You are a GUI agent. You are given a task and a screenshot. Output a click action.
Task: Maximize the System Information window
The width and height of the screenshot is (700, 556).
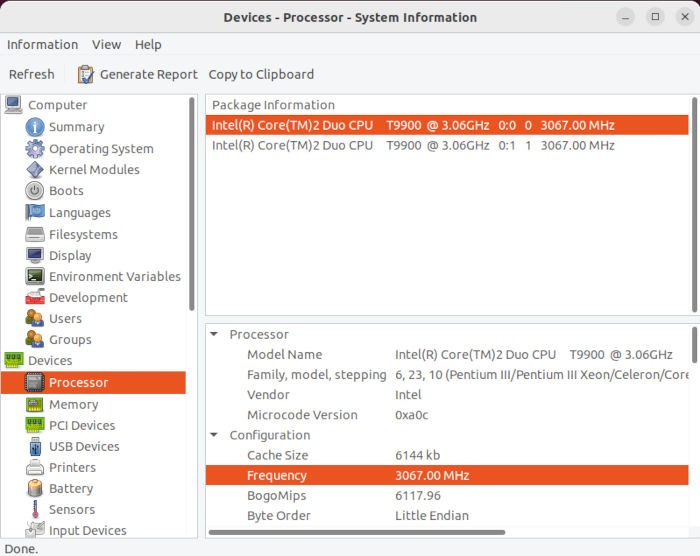tap(655, 17)
